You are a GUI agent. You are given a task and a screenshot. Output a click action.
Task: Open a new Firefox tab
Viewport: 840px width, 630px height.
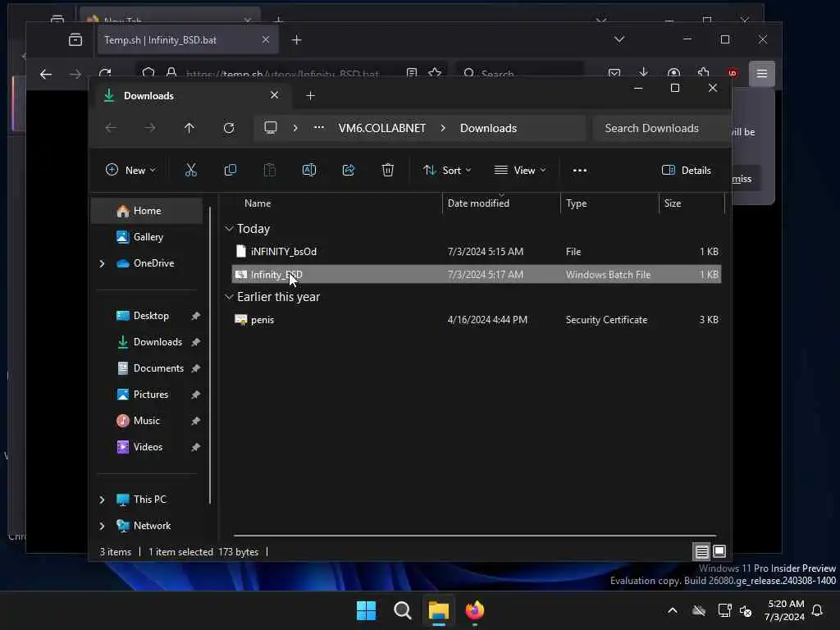point(296,39)
